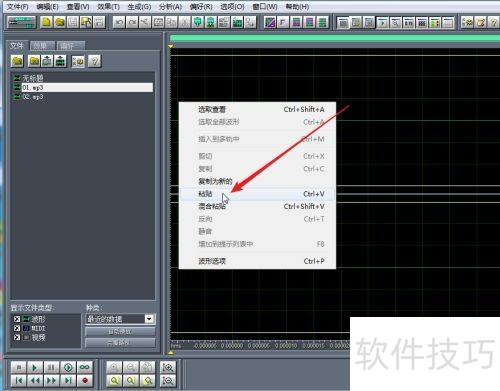This screenshot has height=391, width=500.
Task: Click 插入到多轨中 in the context menu
Action: tap(257, 139)
